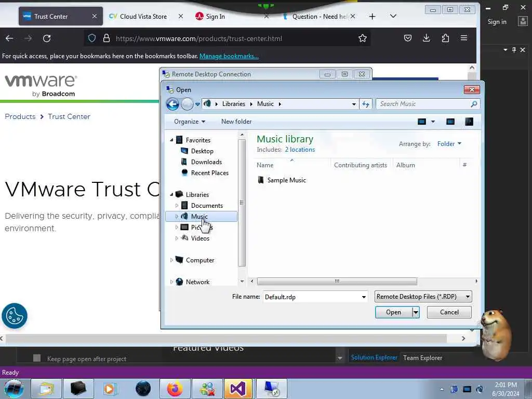Select Desktop under Favorites
Viewport: 532px width, 399px height.
pyautogui.click(x=202, y=151)
